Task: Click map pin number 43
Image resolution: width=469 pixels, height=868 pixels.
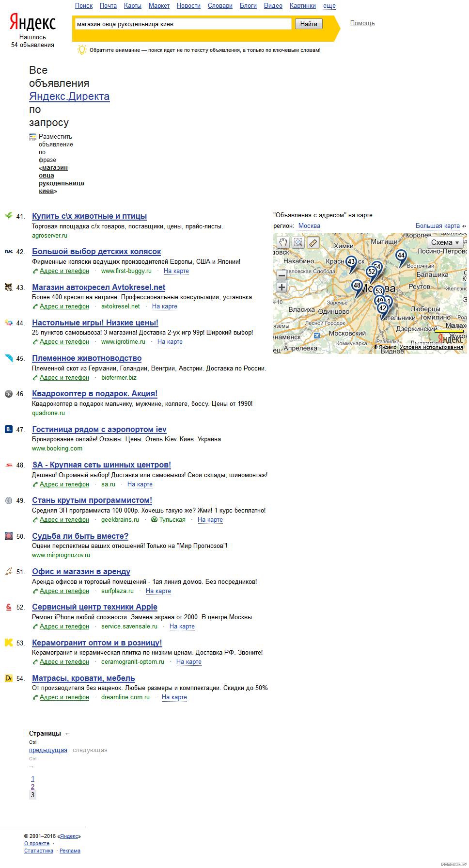Action: point(351,262)
